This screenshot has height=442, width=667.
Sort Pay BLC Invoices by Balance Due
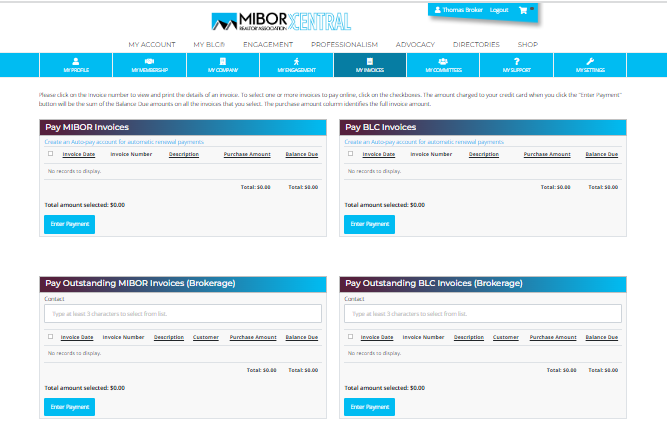coord(601,154)
